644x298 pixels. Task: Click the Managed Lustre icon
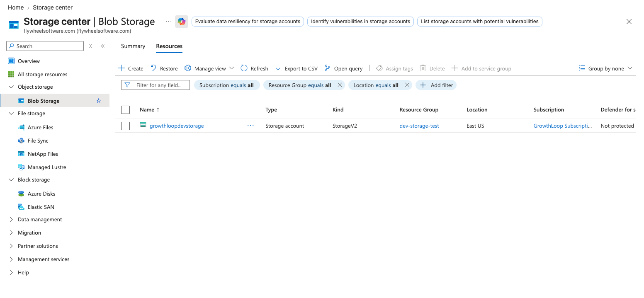tap(21, 167)
